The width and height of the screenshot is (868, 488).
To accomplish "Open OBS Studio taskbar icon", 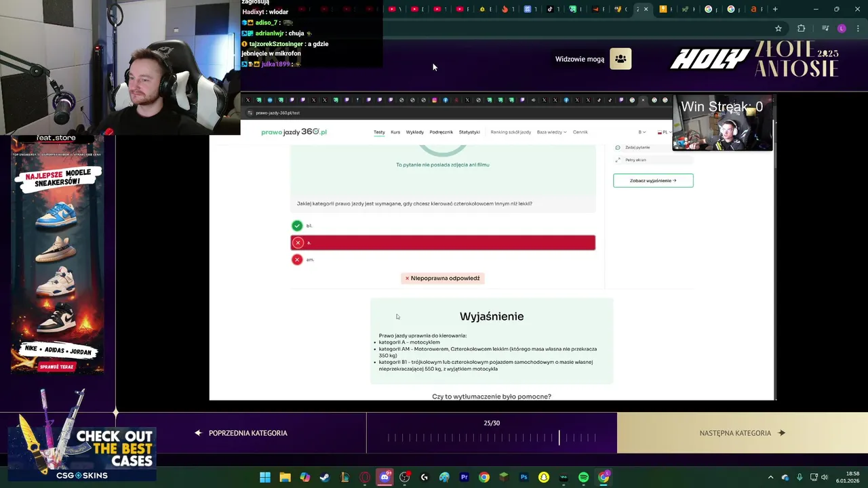I will click(405, 477).
